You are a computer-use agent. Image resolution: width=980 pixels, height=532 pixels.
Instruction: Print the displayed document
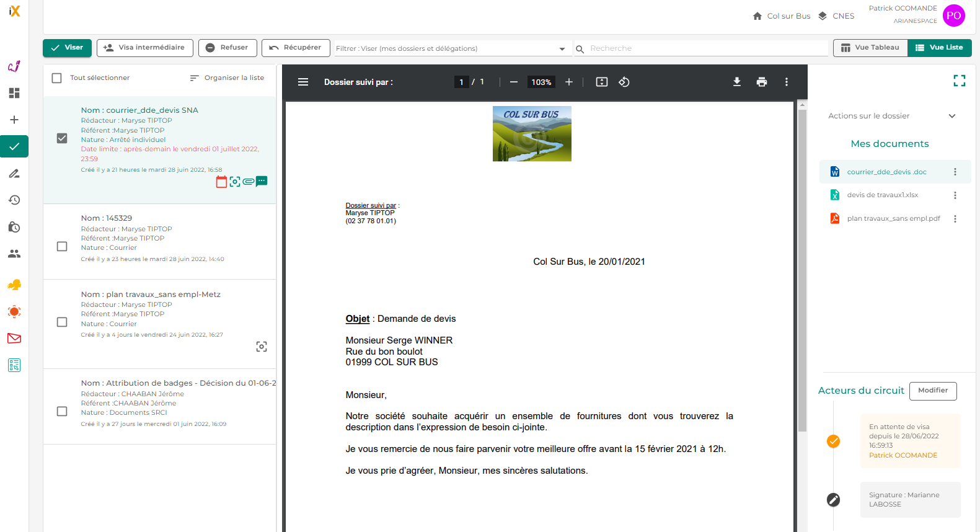(x=761, y=82)
